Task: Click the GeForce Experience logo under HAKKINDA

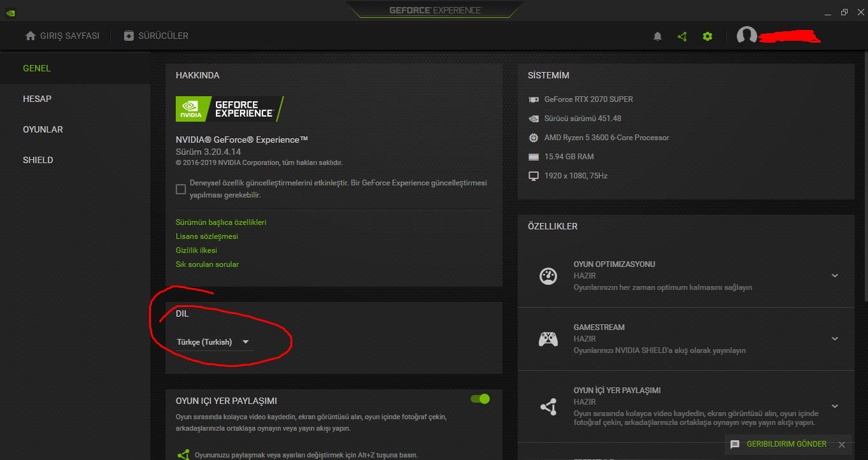Action: (230, 109)
